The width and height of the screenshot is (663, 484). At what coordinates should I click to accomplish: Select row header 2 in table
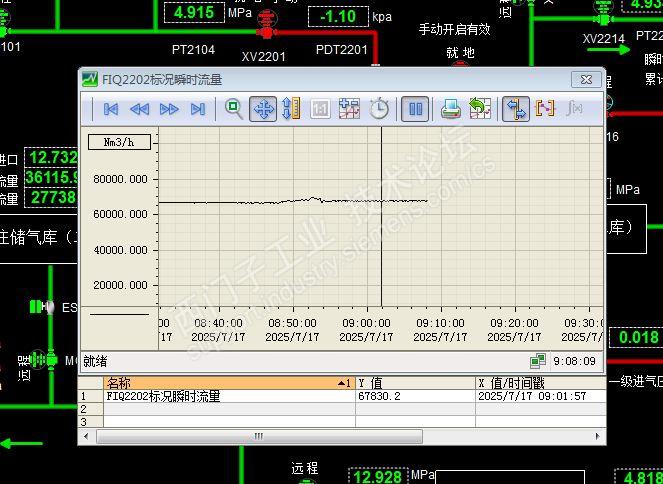coord(91,409)
